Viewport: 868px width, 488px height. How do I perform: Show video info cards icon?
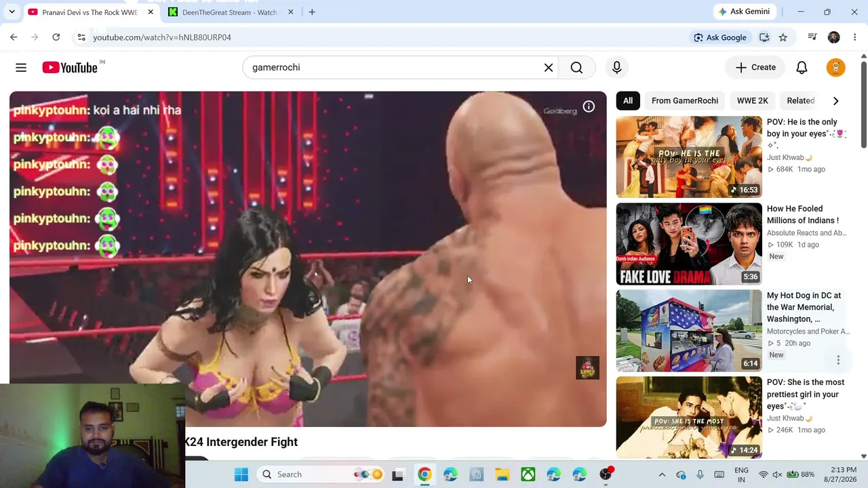click(589, 106)
